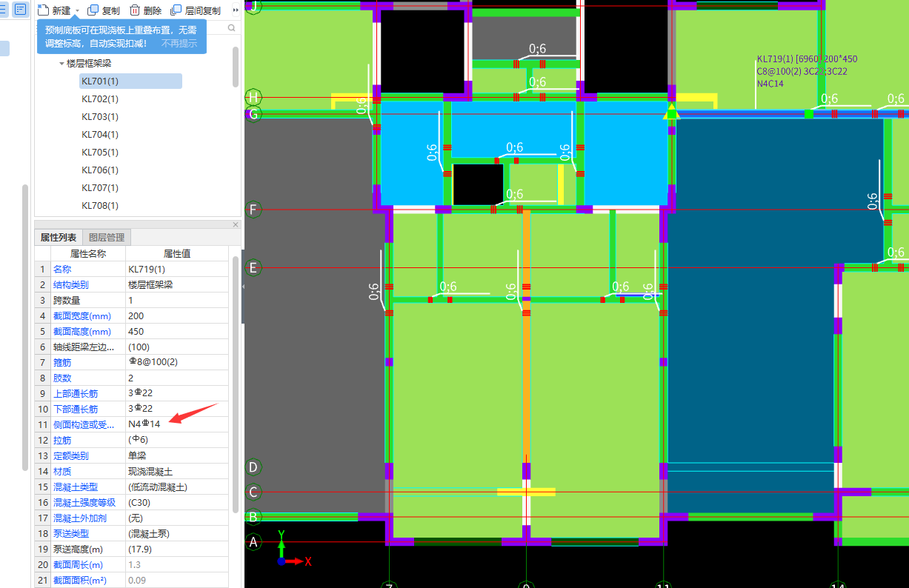Click the yellow snap triangle on KL719 beam

point(671,112)
